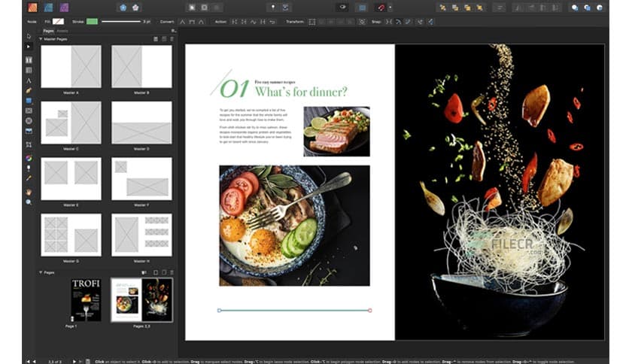Click the start node of the line

(219, 311)
